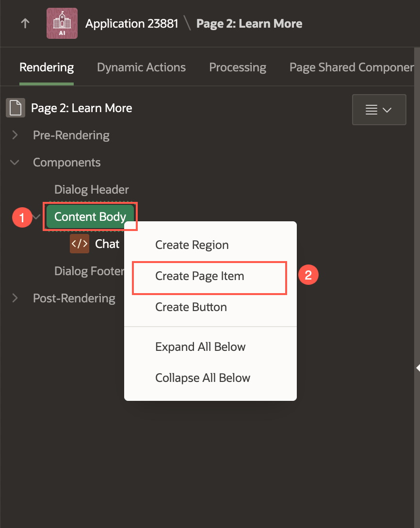Click the page document icon
420x528 pixels.
[16, 108]
